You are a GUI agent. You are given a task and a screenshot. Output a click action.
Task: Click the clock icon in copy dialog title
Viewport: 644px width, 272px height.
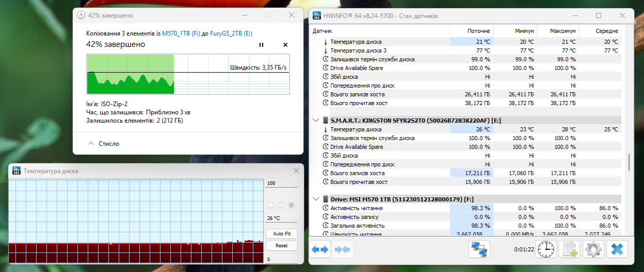coord(81,15)
